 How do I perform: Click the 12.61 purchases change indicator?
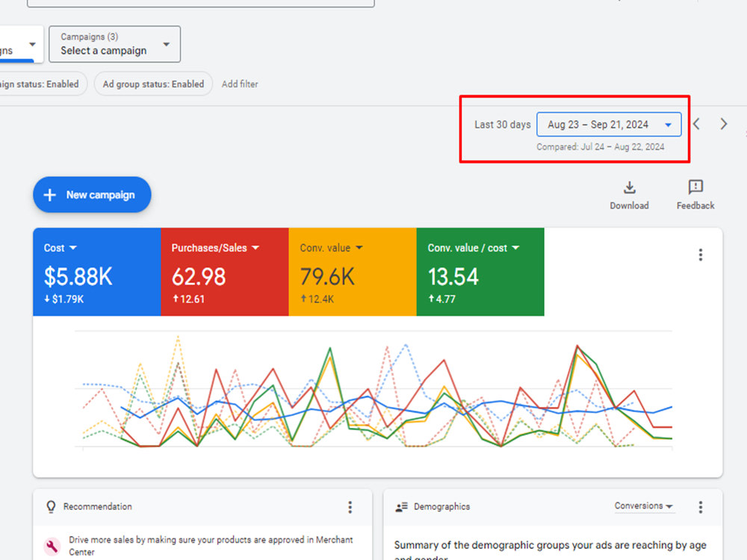pos(188,299)
